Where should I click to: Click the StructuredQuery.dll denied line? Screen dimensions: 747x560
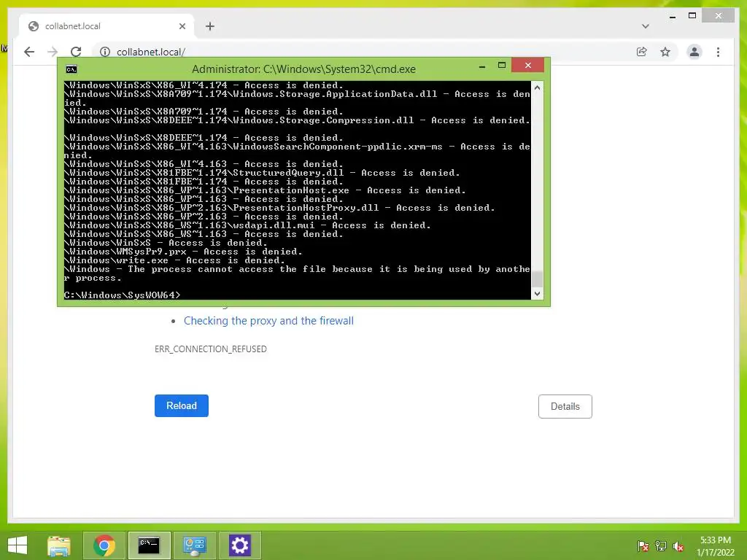click(262, 173)
